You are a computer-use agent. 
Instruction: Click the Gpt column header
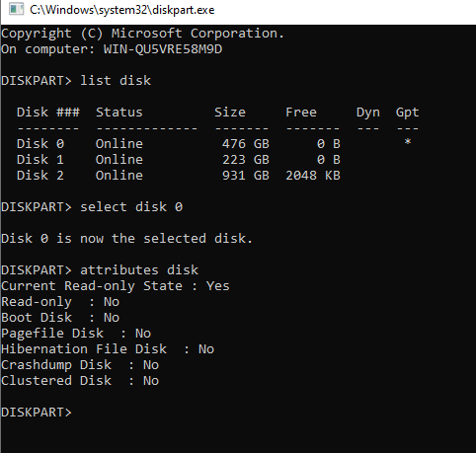click(x=407, y=113)
